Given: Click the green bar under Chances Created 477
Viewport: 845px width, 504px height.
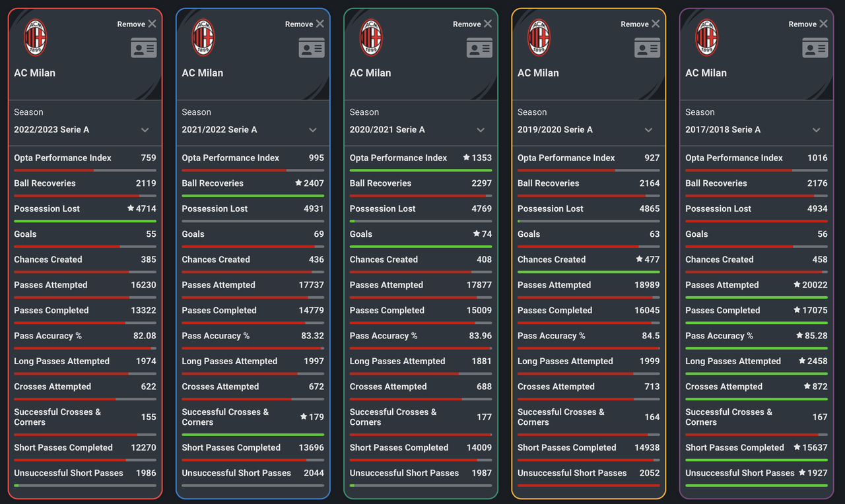Looking at the screenshot, I should pos(588,272).
